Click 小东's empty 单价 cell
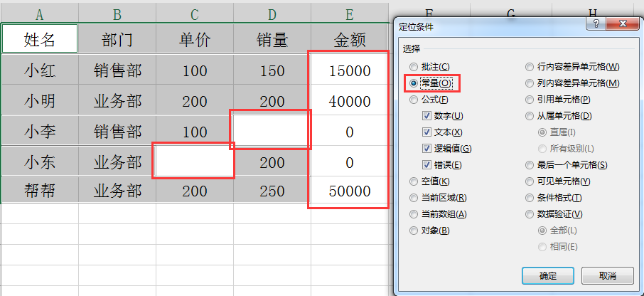 [195, 162]
